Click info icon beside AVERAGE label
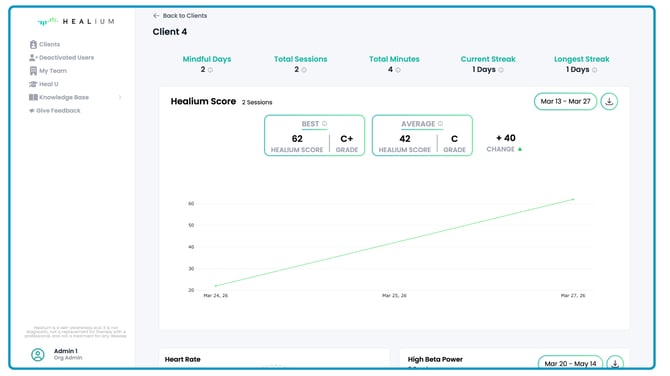The height and width of the screenshot is (376, 670). coord(440,123)
